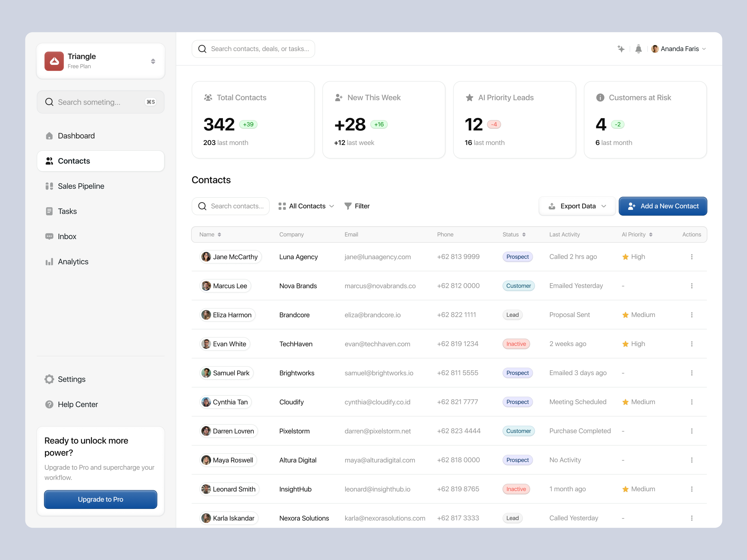
Task: Open the Inbox icon
Action: (49, 236)
